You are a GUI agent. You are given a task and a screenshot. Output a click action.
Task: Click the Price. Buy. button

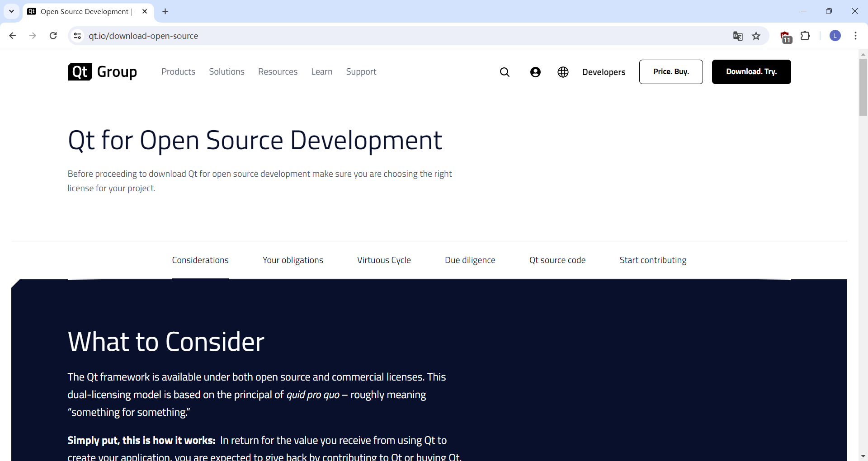(671, 72)
